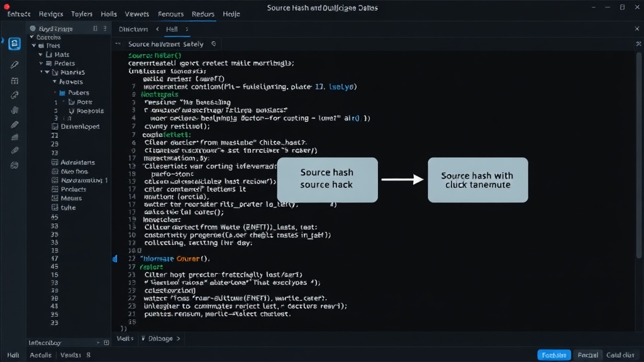Click the rightmost icon in explorer header
The width and height of the screenshot is (644, 362).
point(105,28)
